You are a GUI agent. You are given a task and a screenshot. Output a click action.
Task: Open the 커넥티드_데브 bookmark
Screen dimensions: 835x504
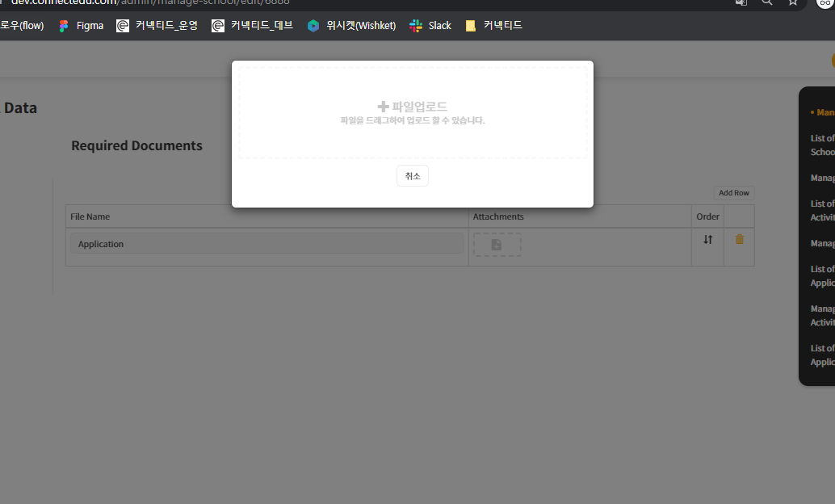click(x=252, y=26)
